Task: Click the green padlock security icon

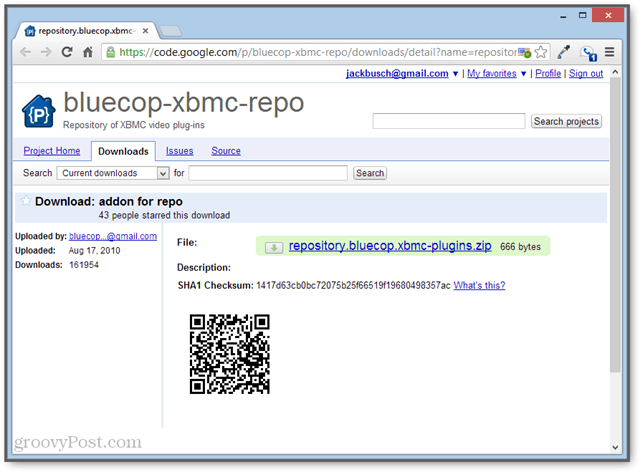Action: (110, 52)
